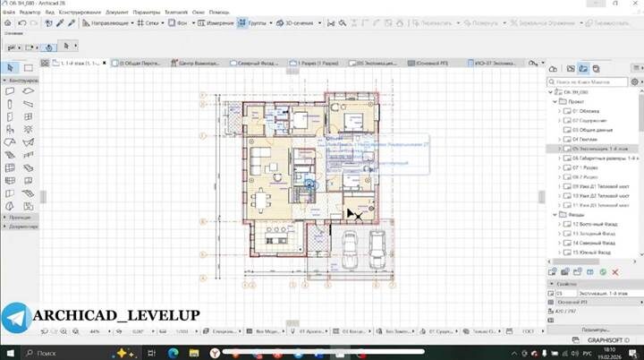
Task: Launch Microsoft Edge from the taskbar
Action: click(x=174, y=353)
